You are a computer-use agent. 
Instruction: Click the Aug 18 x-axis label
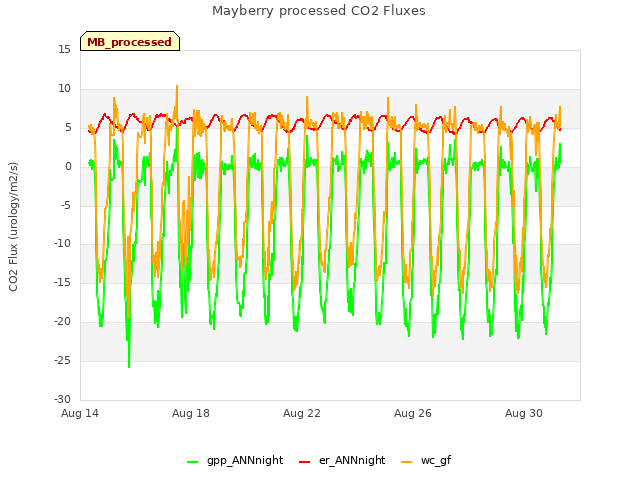point(191,413)
